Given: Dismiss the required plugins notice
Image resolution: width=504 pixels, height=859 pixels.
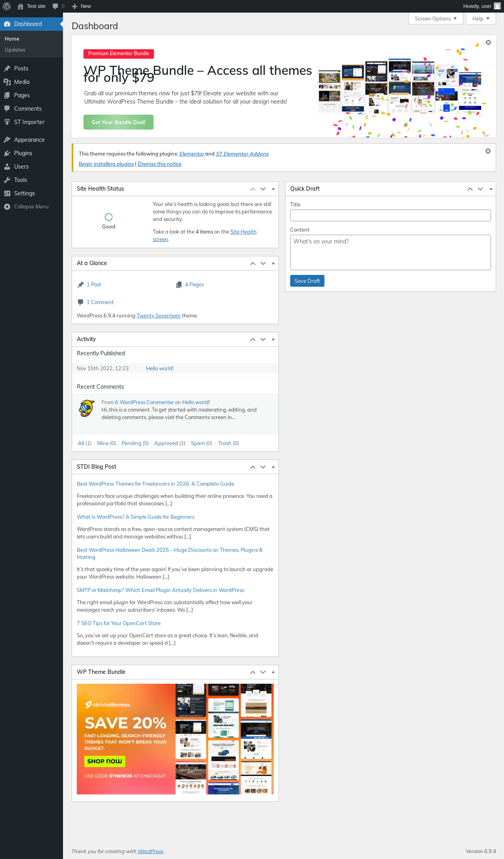Looking at the screenshot, I should coord(488,151).
